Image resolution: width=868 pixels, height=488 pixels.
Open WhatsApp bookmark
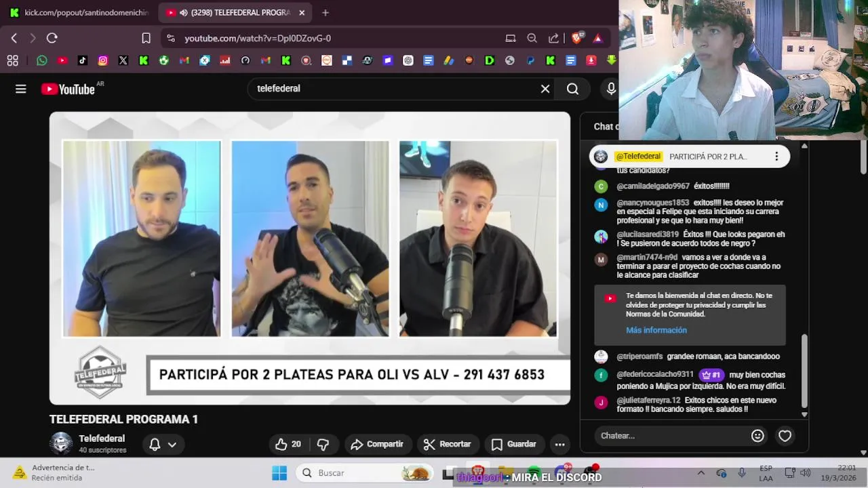click(42, 60)
